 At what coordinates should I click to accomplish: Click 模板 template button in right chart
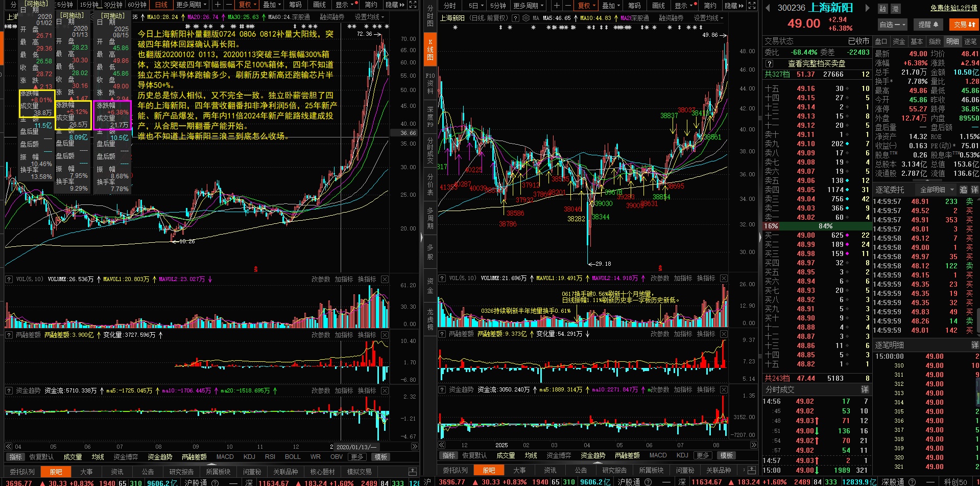(727, 455)
